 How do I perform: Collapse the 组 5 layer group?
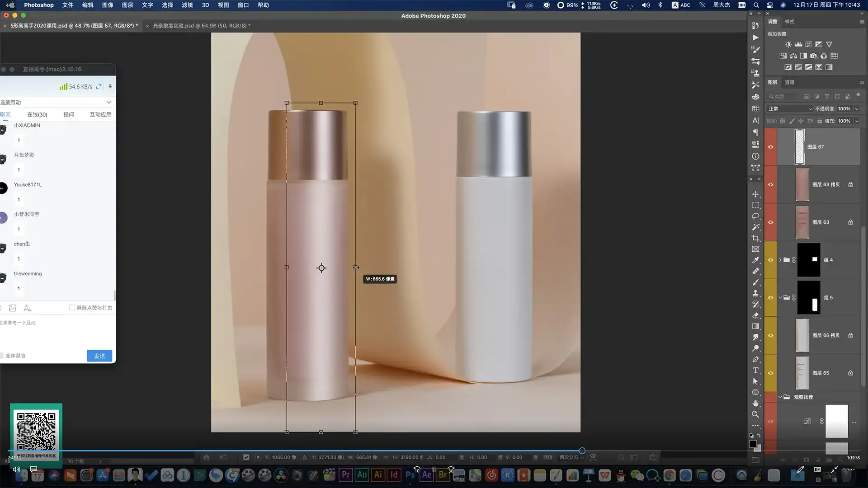pos(780,297)
